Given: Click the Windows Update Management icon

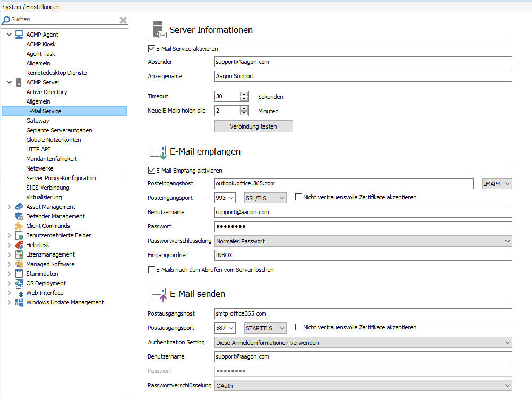Looking at the screenshot, I should pos(19,302).
